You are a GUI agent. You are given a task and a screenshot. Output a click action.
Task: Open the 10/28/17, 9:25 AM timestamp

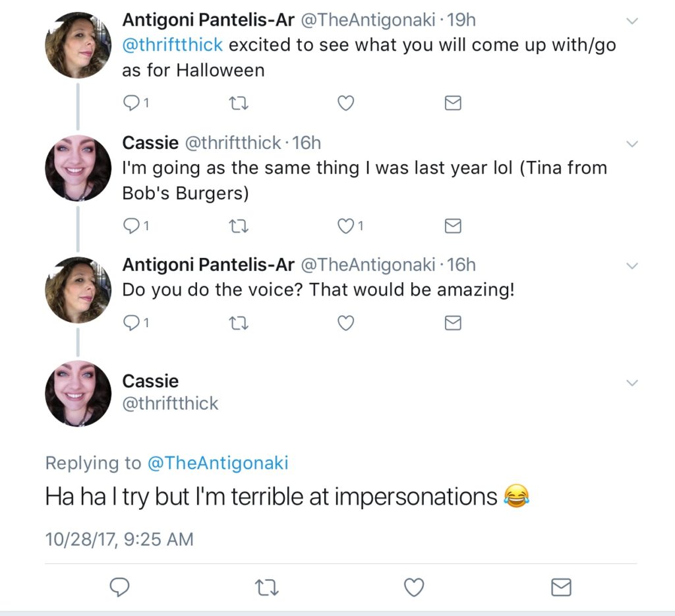(119, 539)
